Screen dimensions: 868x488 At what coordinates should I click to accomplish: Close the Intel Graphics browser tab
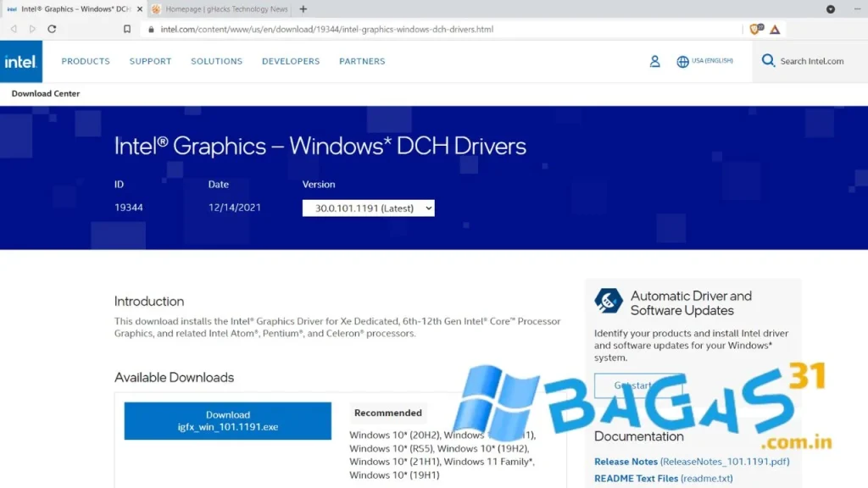pyautogui.click(x=140, y=8)
